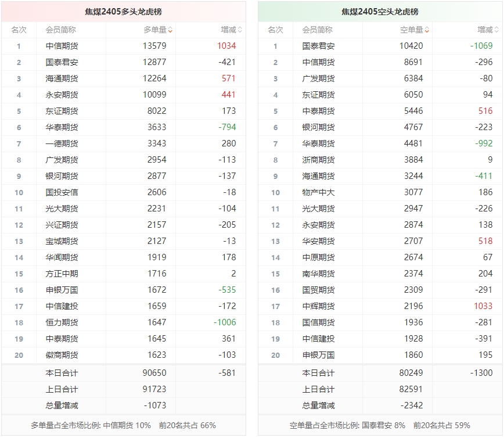The image size is (504, 438).
Task: Select 方正中期 row name
Action: (62, 274)
